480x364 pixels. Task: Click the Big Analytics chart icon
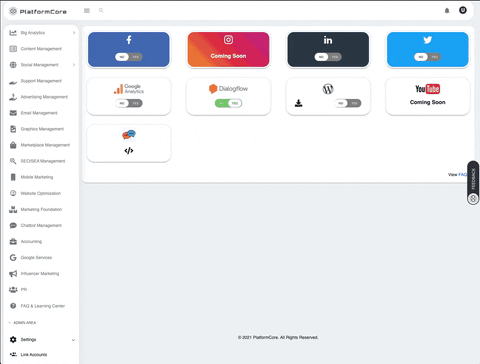13,33
